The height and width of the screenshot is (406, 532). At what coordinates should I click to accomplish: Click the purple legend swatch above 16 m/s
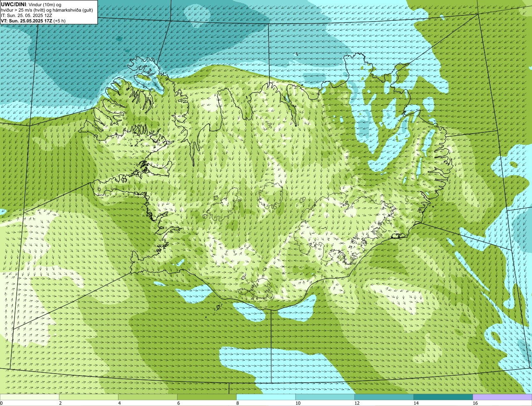[502, 397]
